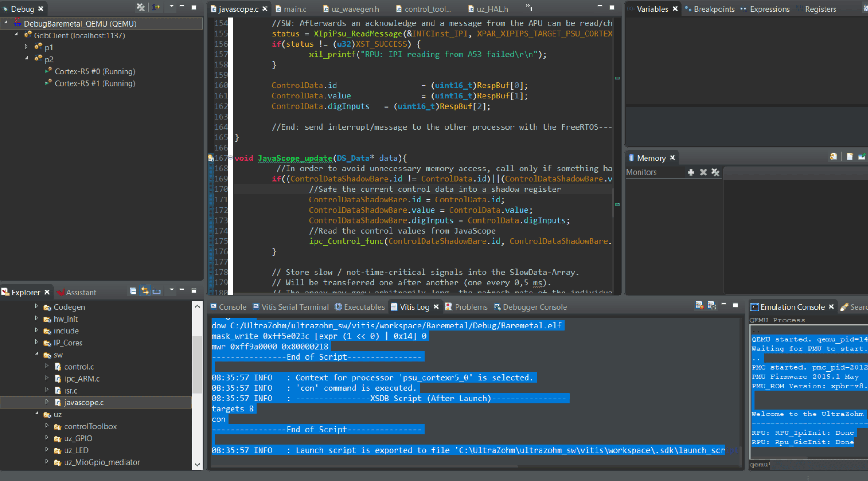868x481 pixels.
Task: Expand the Codegen folder
Action: [x=36, y=306]
